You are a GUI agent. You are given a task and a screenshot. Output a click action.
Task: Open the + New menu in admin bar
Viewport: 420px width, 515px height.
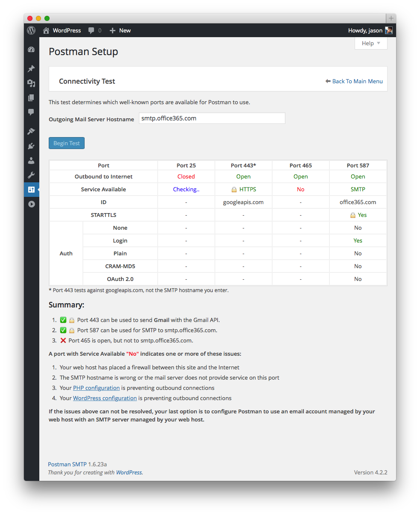pos(120,30)
